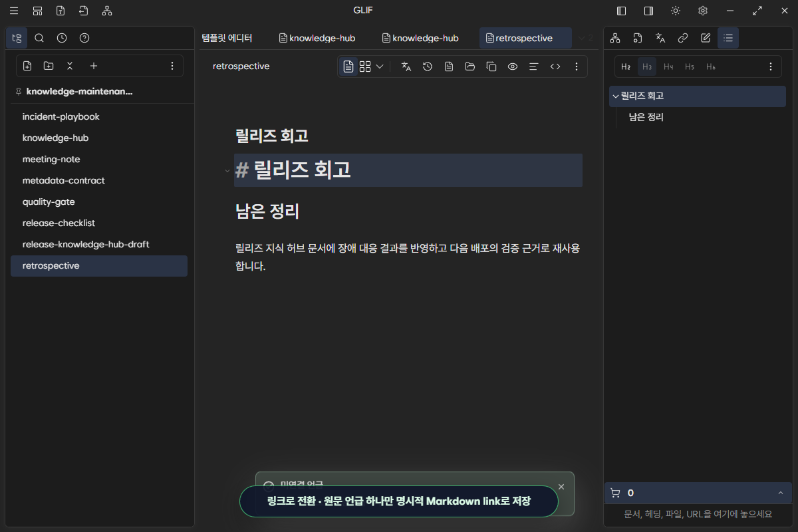Select grid view mode in editor toolbar
The height and width of the screenshot is (532, 798).
[x=365, y=66]
